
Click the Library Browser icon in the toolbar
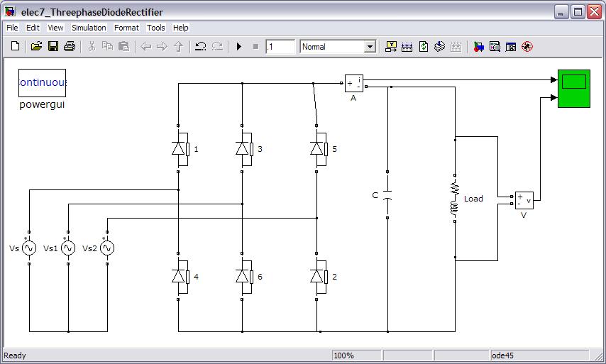tap(478, 47)
